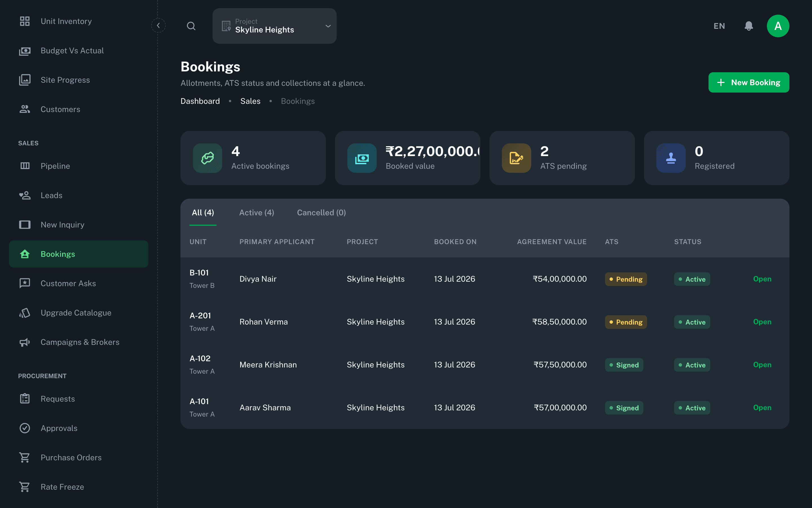Screen dimensions: 812x508
Task: Click the Registered stat card value 0
Action: [699, 151]
